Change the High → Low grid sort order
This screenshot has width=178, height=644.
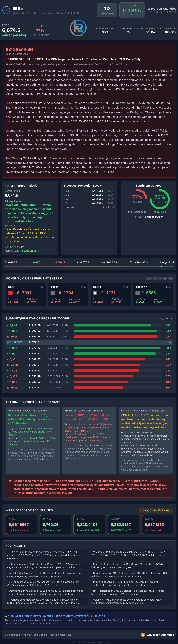(x=166, y=318)
